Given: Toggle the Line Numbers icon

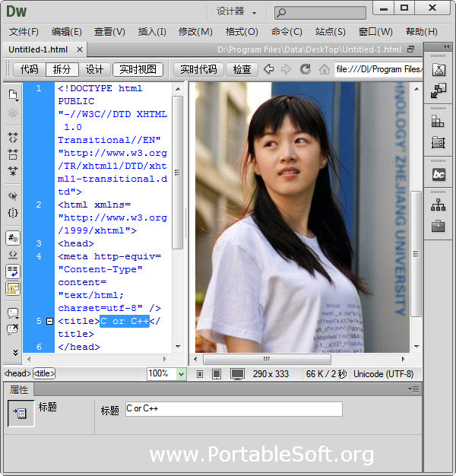Looking at the screenshot, I should point(13,238).
